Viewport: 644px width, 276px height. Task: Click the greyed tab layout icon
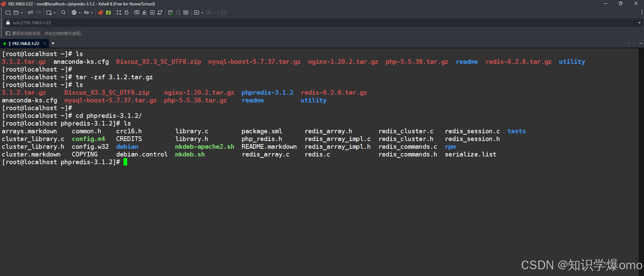[x=209, y=12]
